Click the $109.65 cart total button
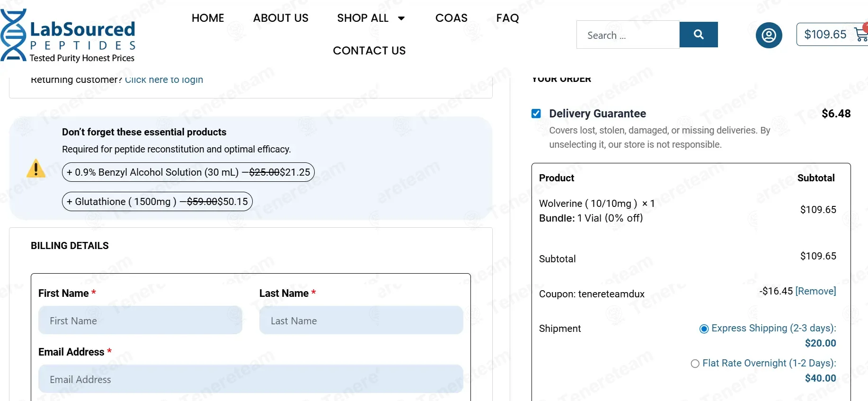 click(825, 35)
